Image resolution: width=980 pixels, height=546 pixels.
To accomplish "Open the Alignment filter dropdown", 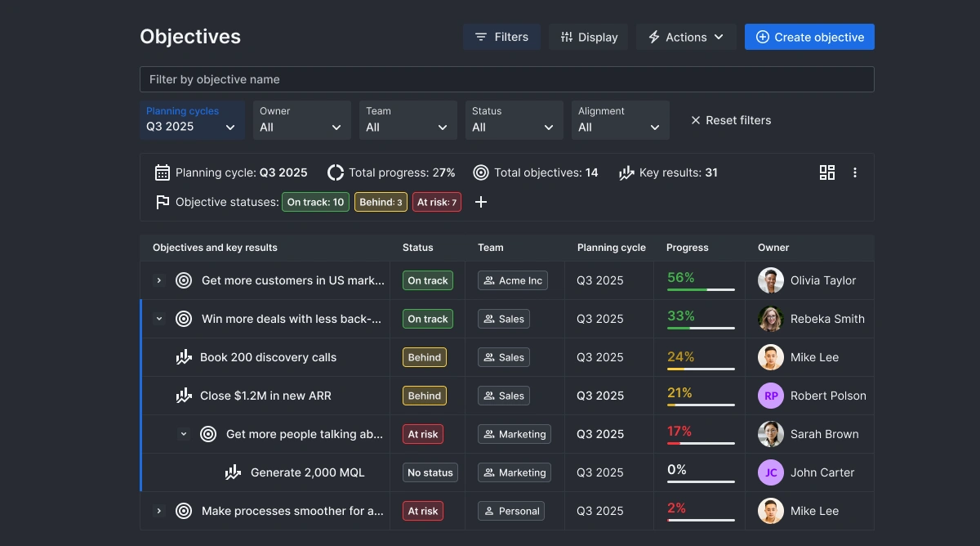I will [620, 119].
